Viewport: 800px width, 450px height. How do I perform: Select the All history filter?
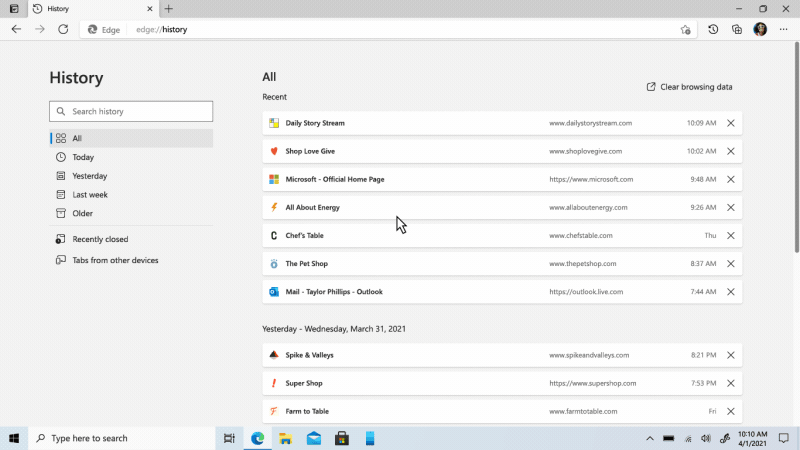coord(131,138)
